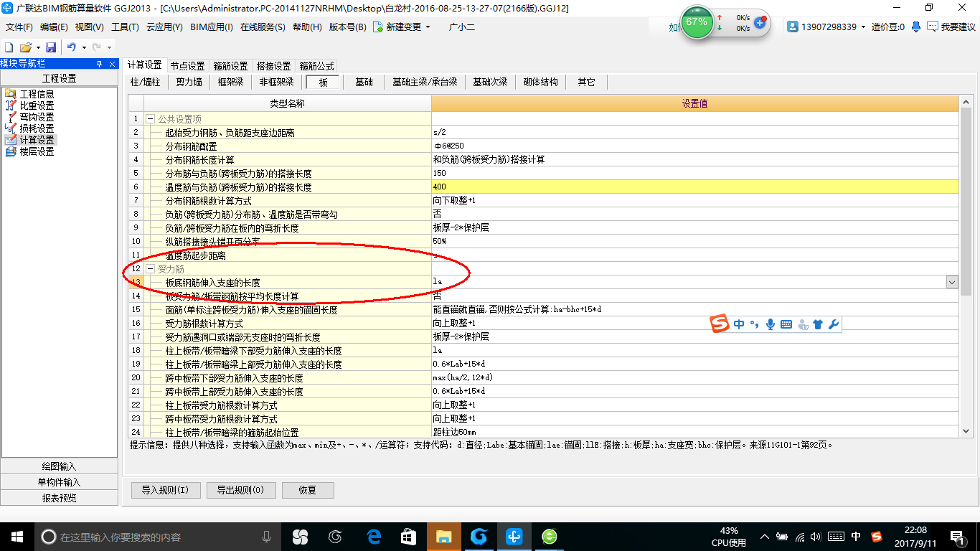This screenshot has height=551, width=980.
Task: Select the 剪力墙 component tab
Action: pos(189,83)
